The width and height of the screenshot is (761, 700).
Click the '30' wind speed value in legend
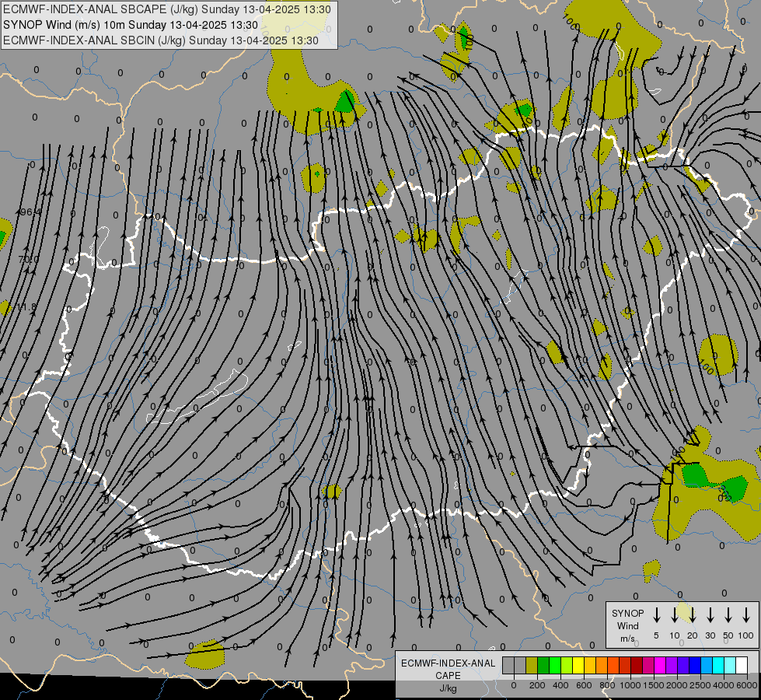coord(710,635)
